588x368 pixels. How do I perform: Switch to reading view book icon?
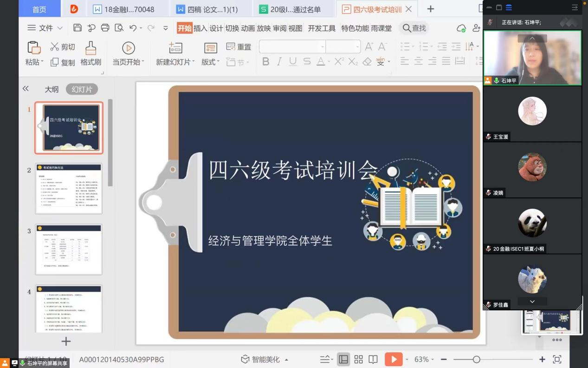coord(373,359)
